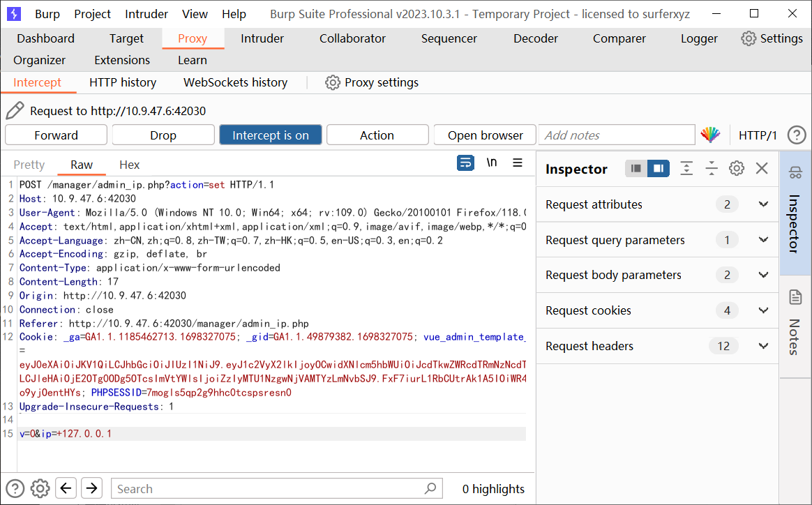812x505 pixels.
Task: Open the Inspector settings gear icon
Action: (737, 168)
